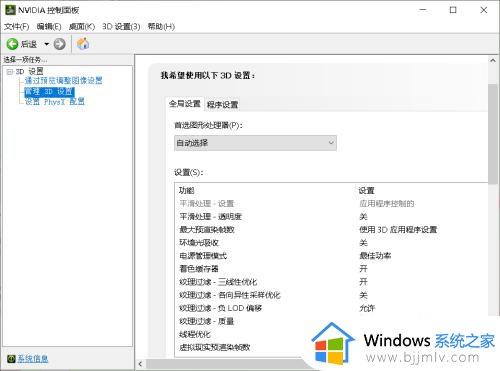The height and width of the screenshot is (371, 500).
Task: Click the 设置 column header
Action: pyautogui.click(x=366, y=191)
